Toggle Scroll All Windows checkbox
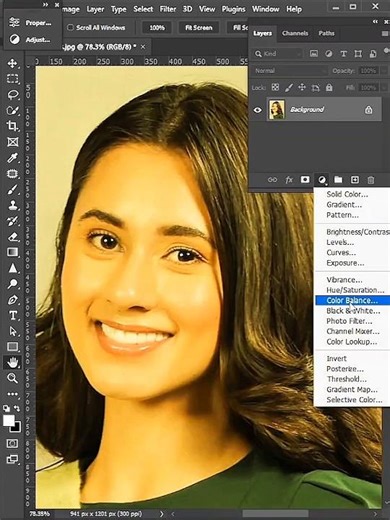Screen dimensions: 390x520 tap(70, 28)
